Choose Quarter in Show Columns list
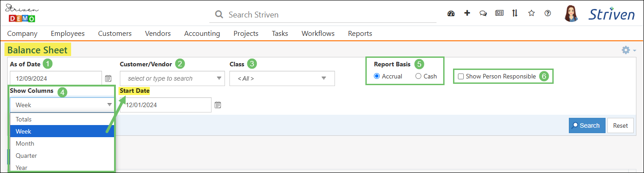Image resolution: width=644 pixels, height=173 pixels. [62, 156]
